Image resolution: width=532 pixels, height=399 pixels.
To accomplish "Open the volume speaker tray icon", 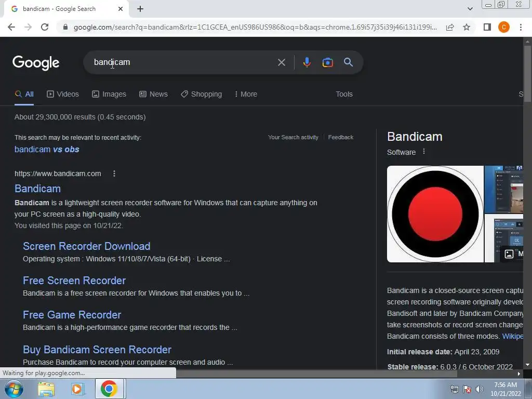I will 479,389.
